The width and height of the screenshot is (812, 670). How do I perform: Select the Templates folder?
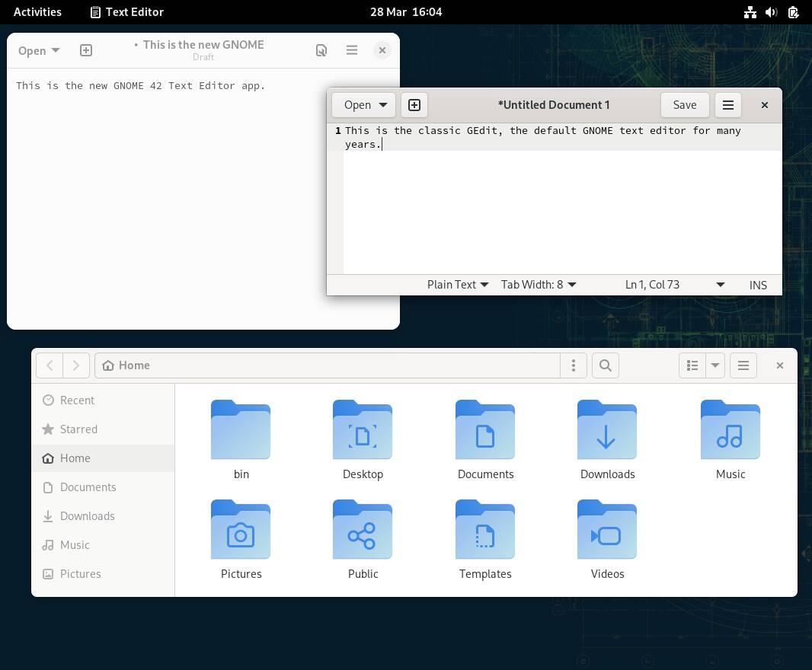(485, 540)
